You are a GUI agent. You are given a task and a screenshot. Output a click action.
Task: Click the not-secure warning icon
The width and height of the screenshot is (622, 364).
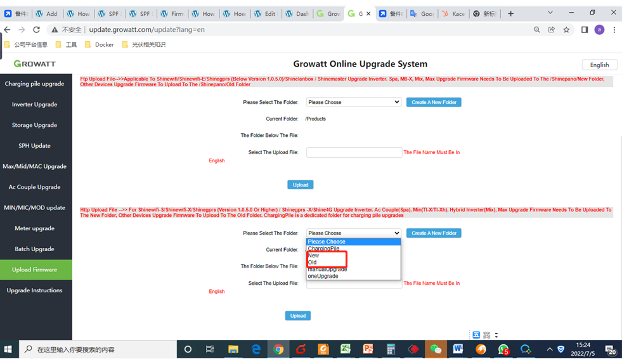(x=55, y=30)
